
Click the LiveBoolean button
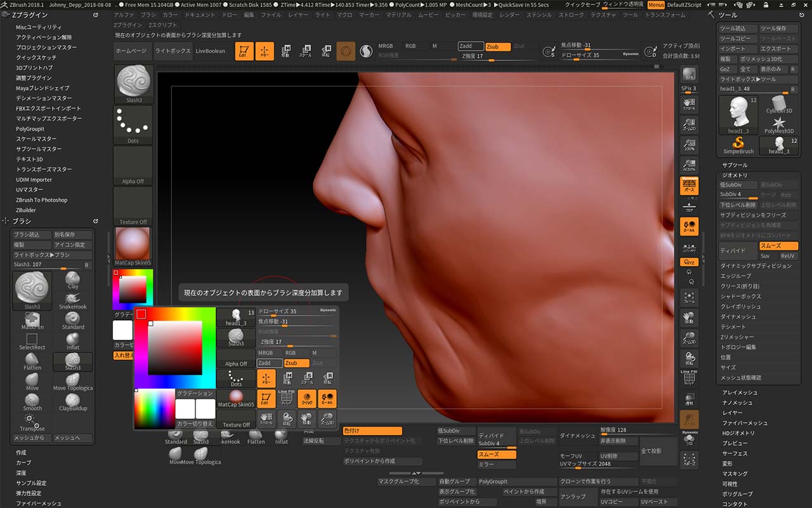[210, 51]
